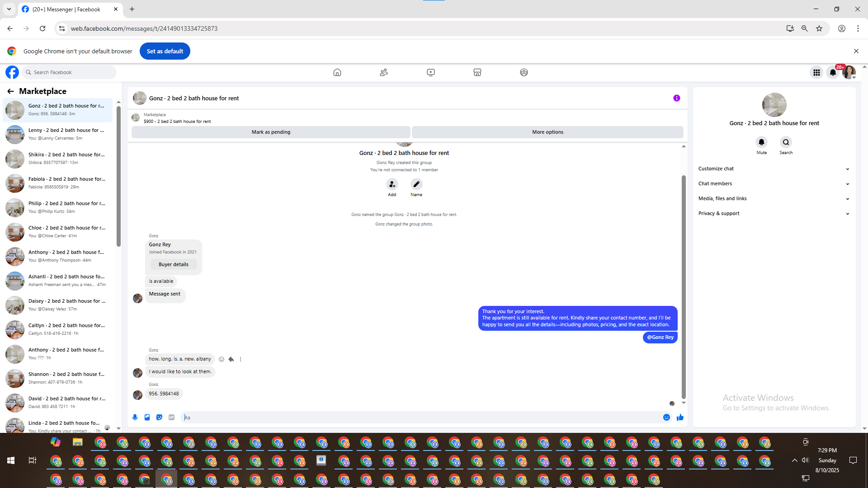868x488 pixels.
Task: Send a thumbs-up like
Action: click(x=680, y=418)
